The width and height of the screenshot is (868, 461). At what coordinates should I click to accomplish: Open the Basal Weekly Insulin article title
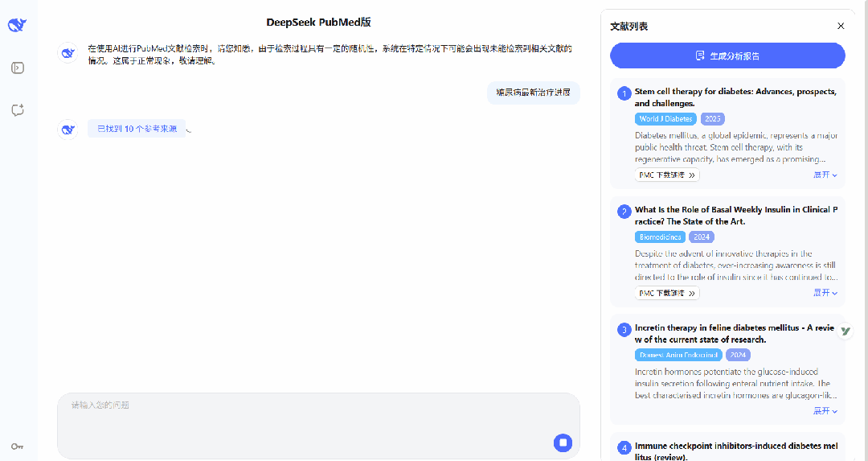[x=735, y=216]
